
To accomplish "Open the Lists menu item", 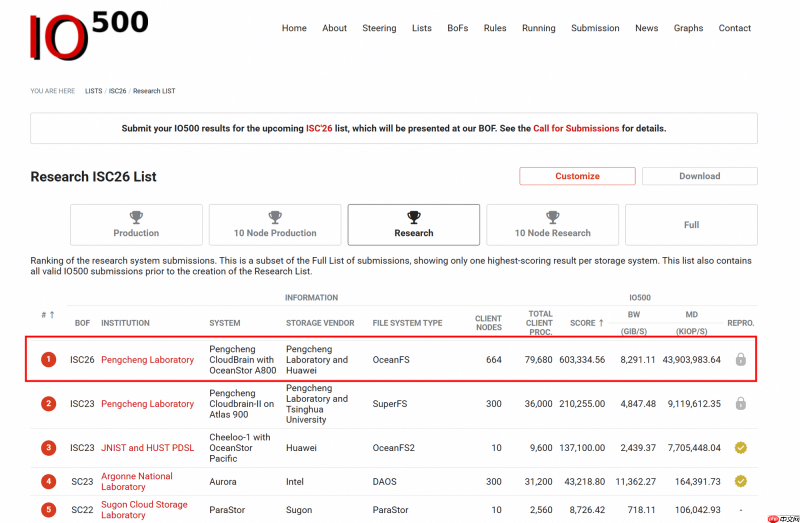I will click(x=421, y=28).
